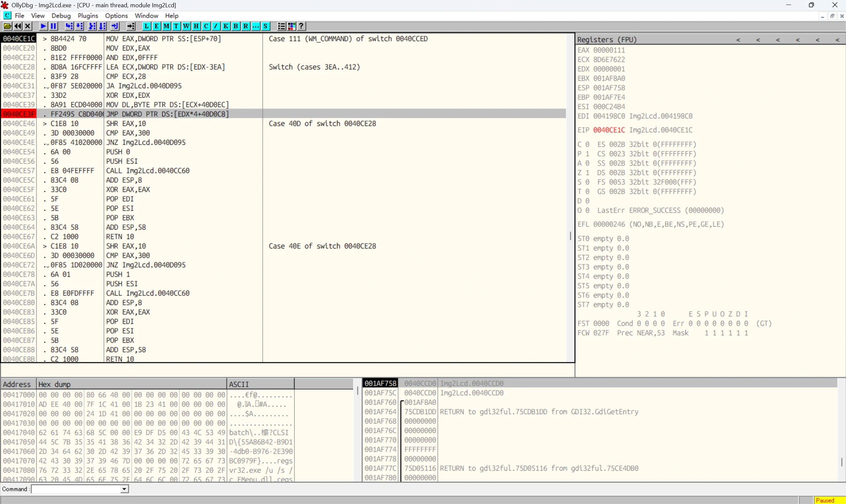The image size is (846, 504).
Task: Open the Log window (L button)
Action: click(x=147, y=26)
